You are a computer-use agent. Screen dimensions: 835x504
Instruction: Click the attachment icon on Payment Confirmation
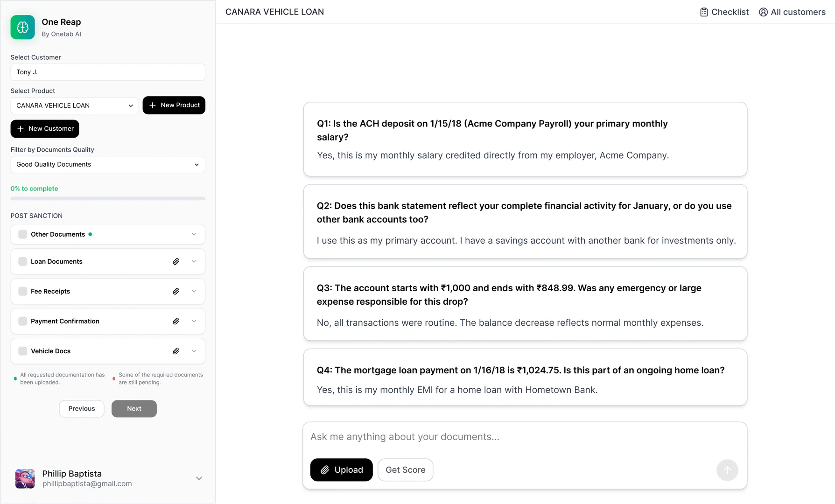click(x=176, y=321)
